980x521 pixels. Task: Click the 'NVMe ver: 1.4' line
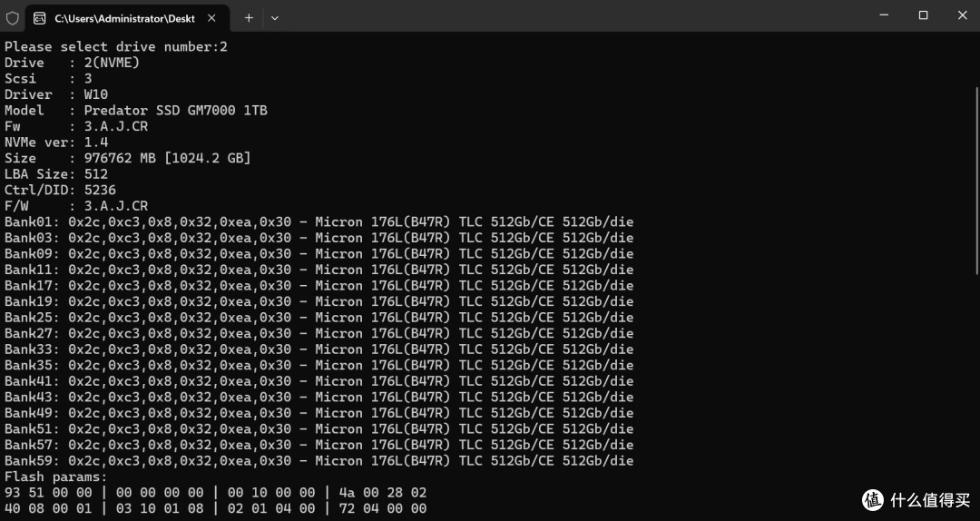(56, 142)
